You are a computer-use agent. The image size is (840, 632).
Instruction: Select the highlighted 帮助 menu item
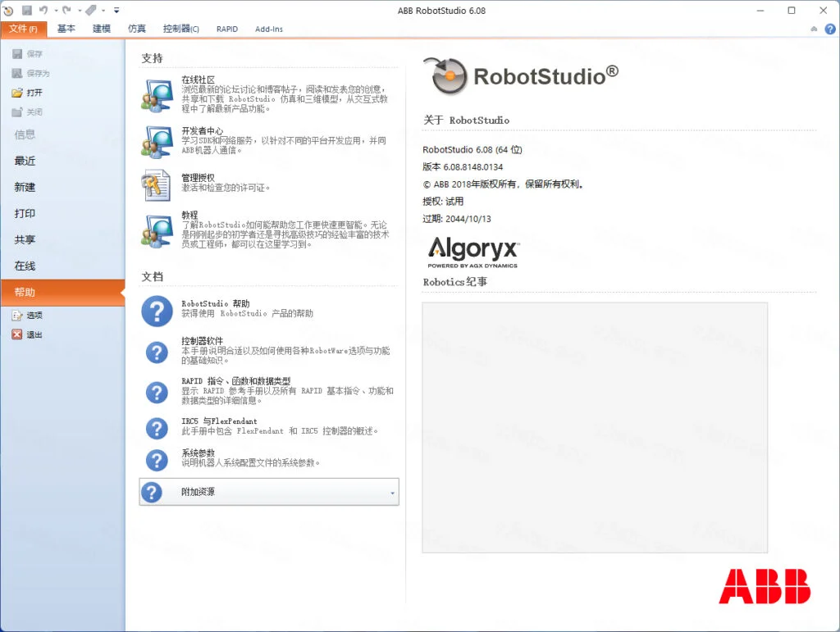click(x=62, y=292)
